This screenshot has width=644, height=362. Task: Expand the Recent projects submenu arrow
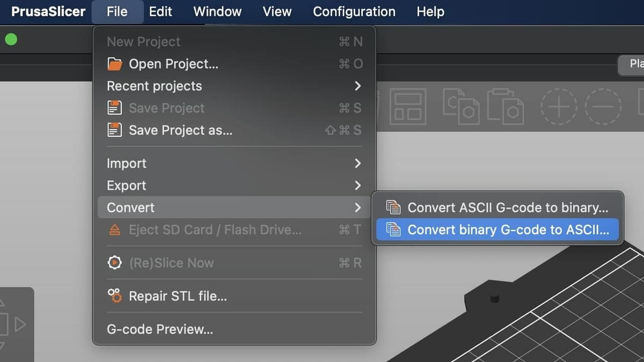point(357,86)
